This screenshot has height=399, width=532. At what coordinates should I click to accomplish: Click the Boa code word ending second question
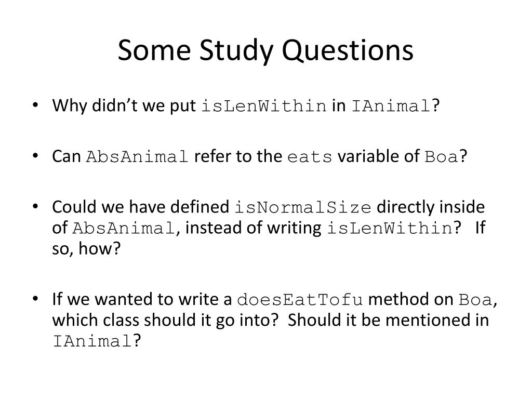click(x=442, y=157)
